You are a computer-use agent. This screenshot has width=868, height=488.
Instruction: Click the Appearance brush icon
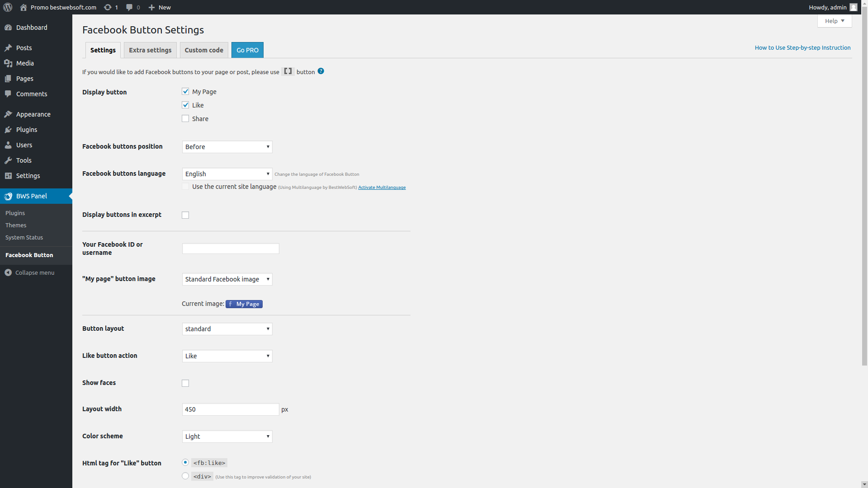[8, 114]
